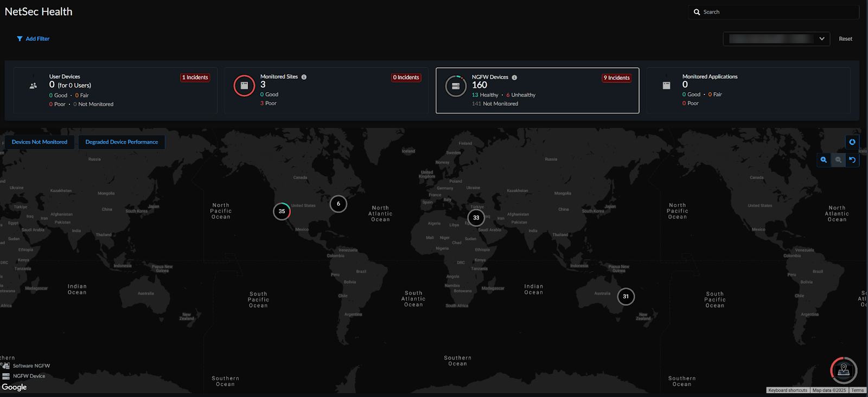The image size is (868, 397).
Task: Show info for Monitored Sites
Action: point(304,77)
